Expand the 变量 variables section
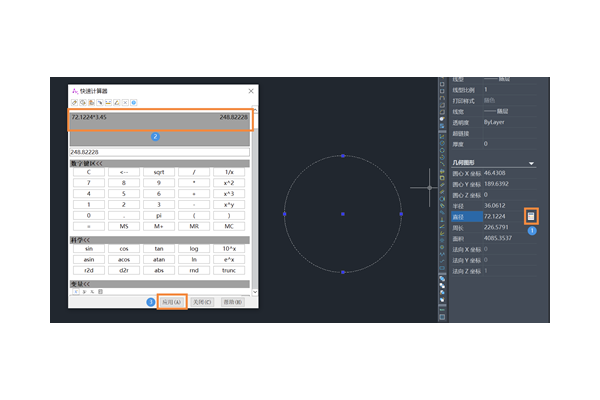Viewport: 600px width, 400px height. point(80,283)
